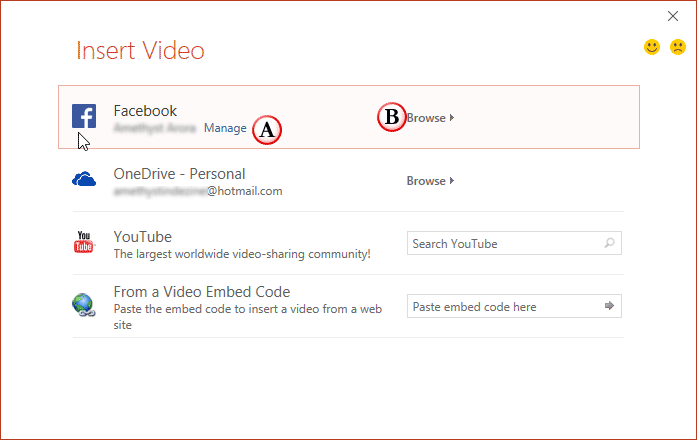Browse OneDrive - Personal videos
This screenshot has width=697, height=440.
(430, 181)
